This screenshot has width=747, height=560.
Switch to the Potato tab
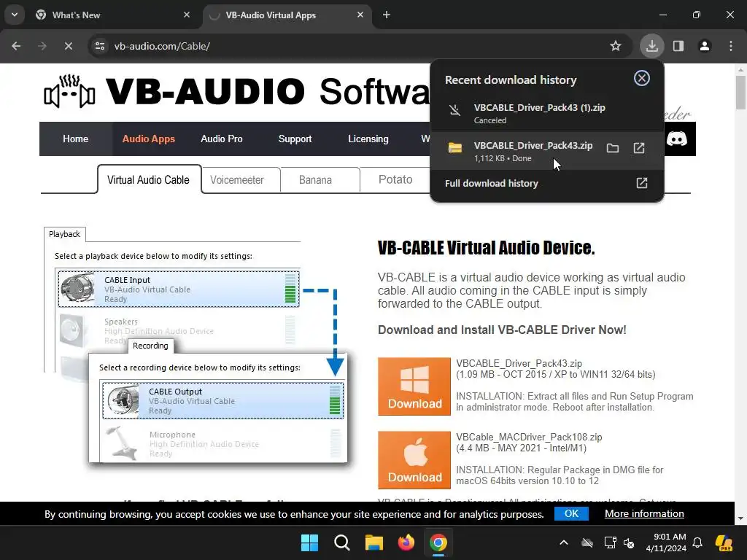click(x=395, y=179)
